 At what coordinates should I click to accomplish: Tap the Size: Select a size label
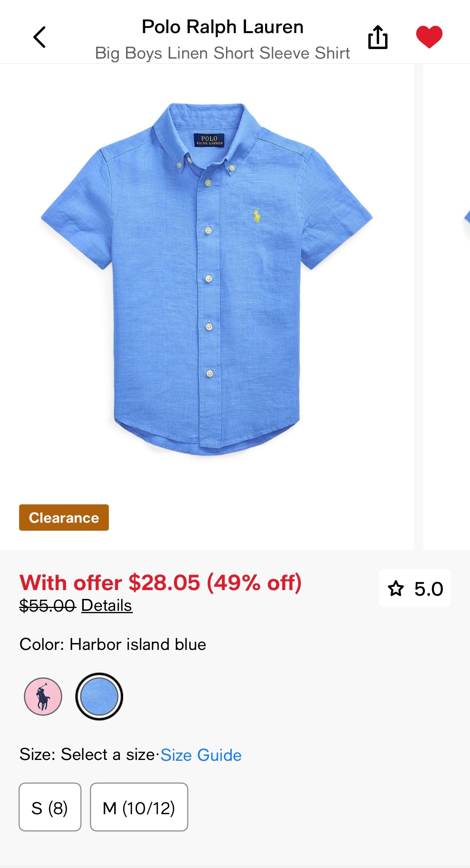click(x=87, y=754)
